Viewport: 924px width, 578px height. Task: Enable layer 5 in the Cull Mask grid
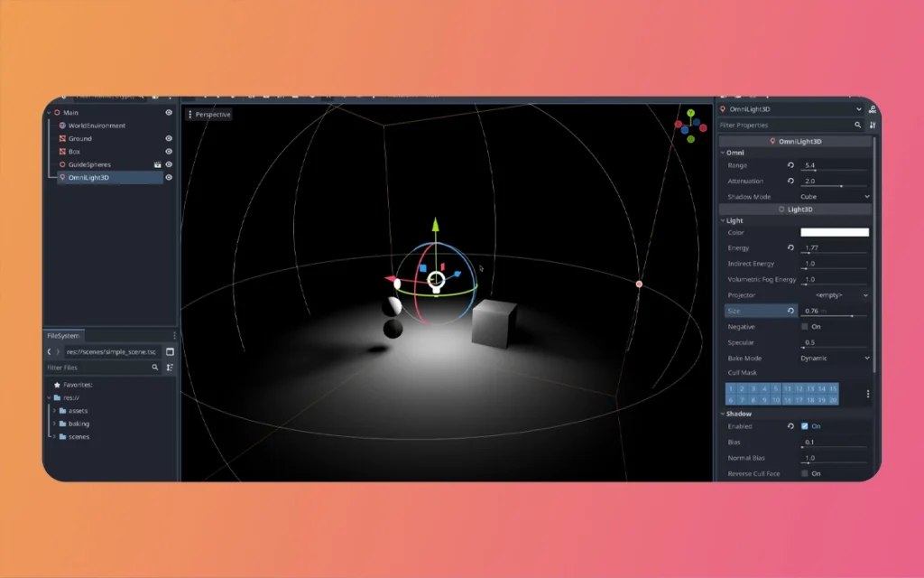pyautogui.click(x=776, y=388)
